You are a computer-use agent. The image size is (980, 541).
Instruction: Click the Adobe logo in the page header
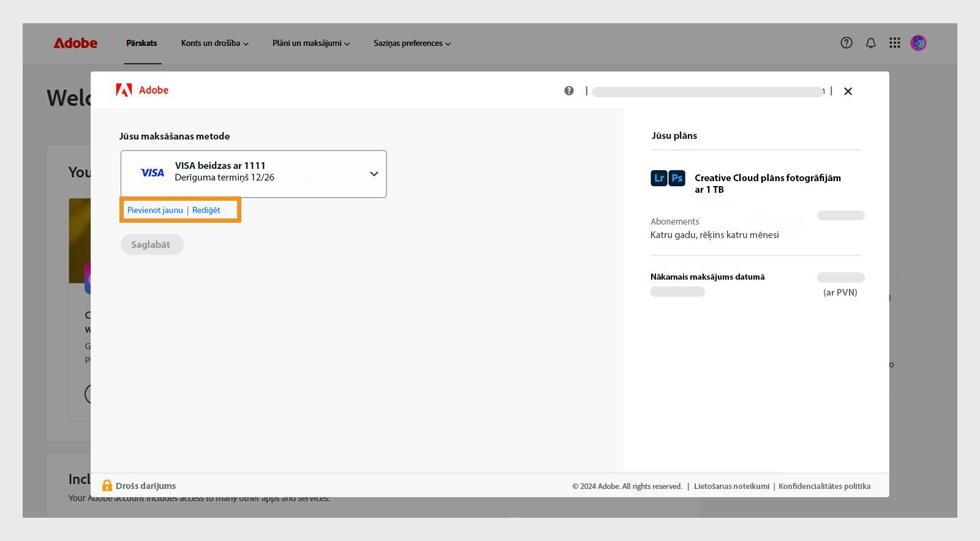(x=75, y=43)
